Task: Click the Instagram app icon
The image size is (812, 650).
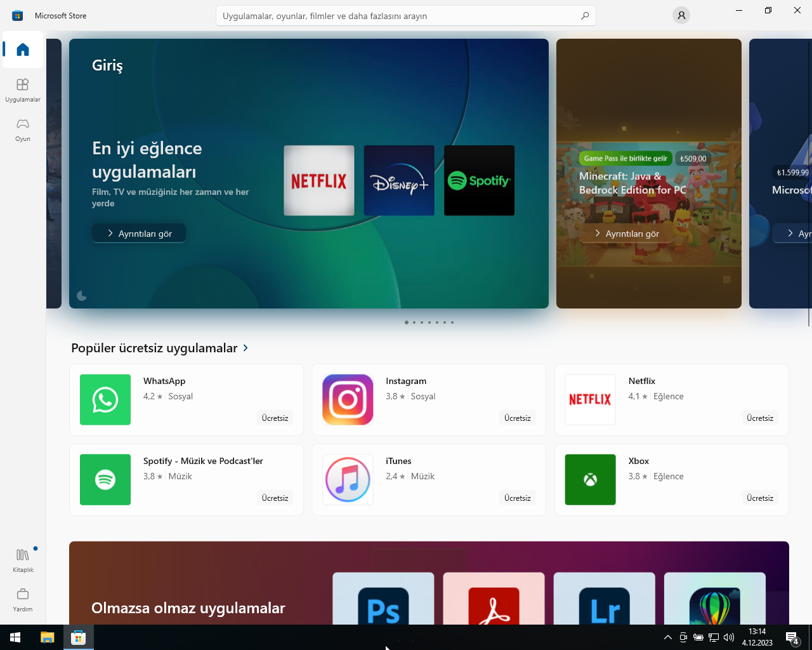Action: point(348,399)
